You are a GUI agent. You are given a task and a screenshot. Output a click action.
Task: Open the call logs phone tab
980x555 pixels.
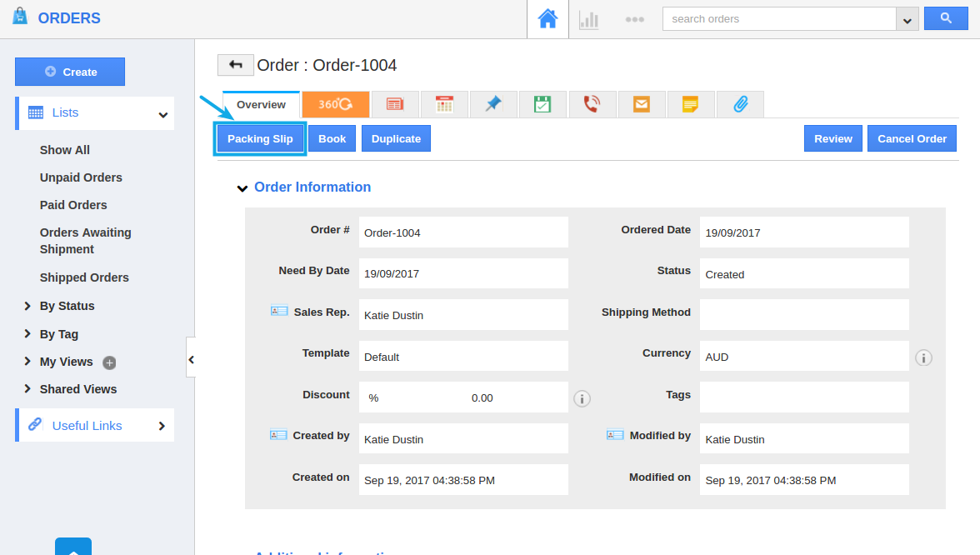[x=592, y=104]
